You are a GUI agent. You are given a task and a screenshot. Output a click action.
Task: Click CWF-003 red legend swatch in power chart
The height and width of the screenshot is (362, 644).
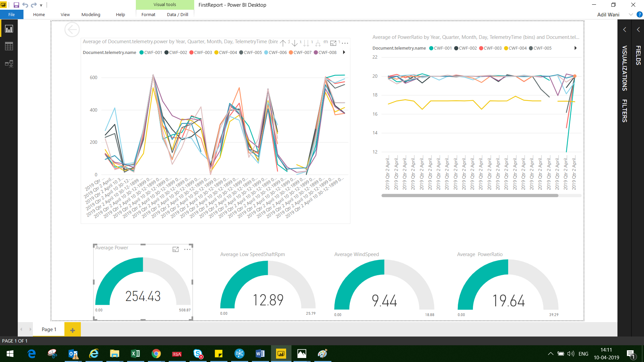pos(191,53)
